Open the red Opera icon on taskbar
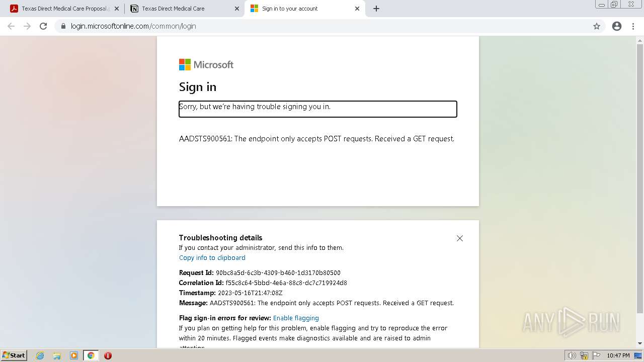The width and height of the screenshot is (644, 362). coord(108,355)
